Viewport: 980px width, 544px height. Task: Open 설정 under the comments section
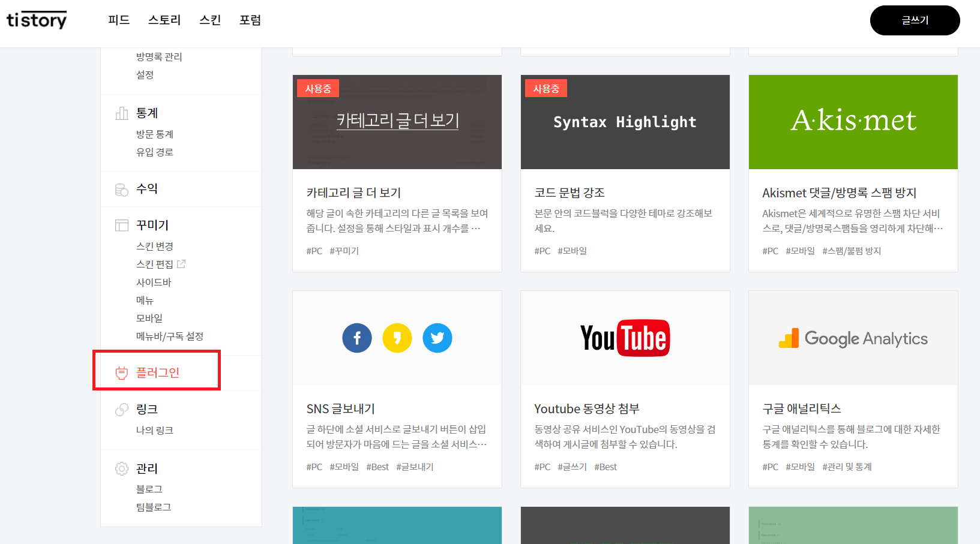pyautogui.click(x=145, y=75)
